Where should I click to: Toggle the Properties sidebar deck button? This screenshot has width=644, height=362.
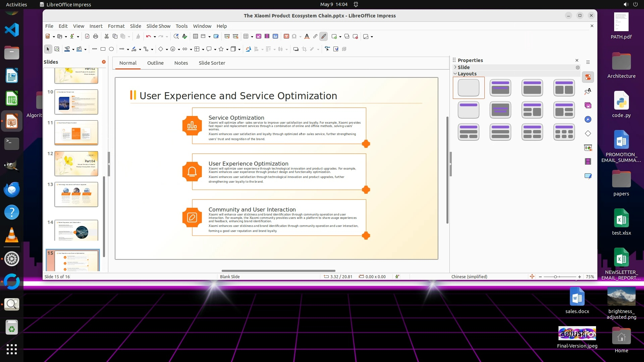[588, 77]
